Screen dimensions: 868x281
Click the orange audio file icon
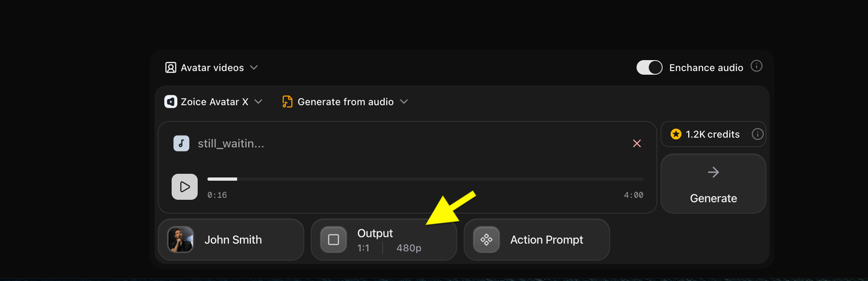pos(287,102)
